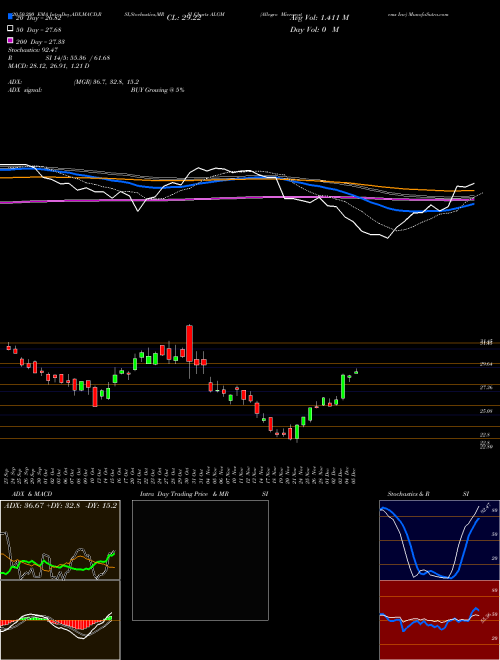The width and height of the screenshot is (500, 660).
Task: Click the 27.36 price axis label
Action: click(486, 387)
